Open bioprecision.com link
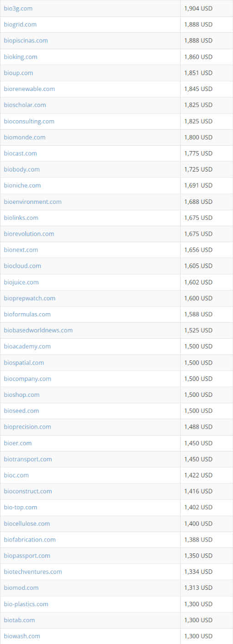The height and width of the screenshot is (644, 233). coord(27,426)
